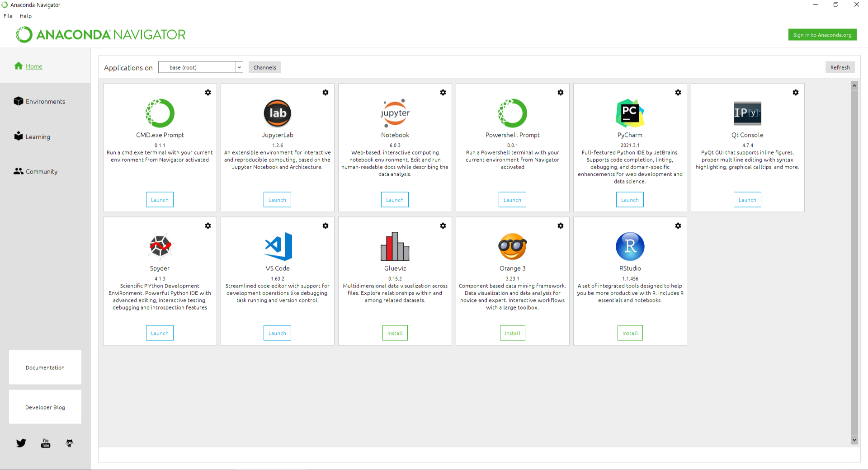
Task: Launch PyCharm
Action: coord(630,200)
